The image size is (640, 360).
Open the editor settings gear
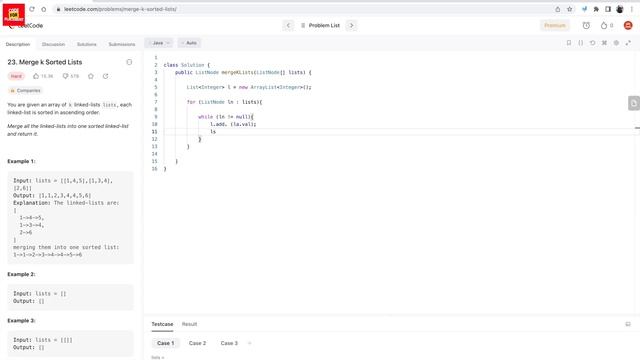[x=616, y=43]
